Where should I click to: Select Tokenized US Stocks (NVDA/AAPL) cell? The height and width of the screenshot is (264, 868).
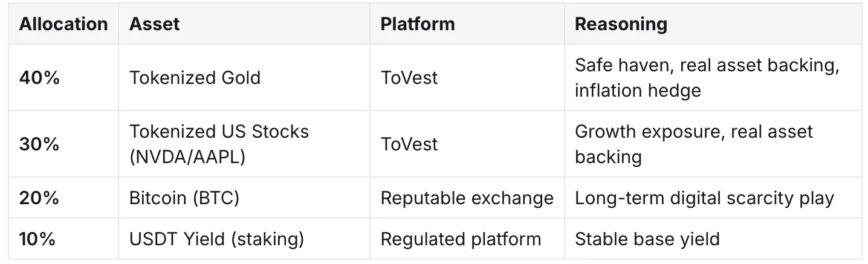(244, 144)
